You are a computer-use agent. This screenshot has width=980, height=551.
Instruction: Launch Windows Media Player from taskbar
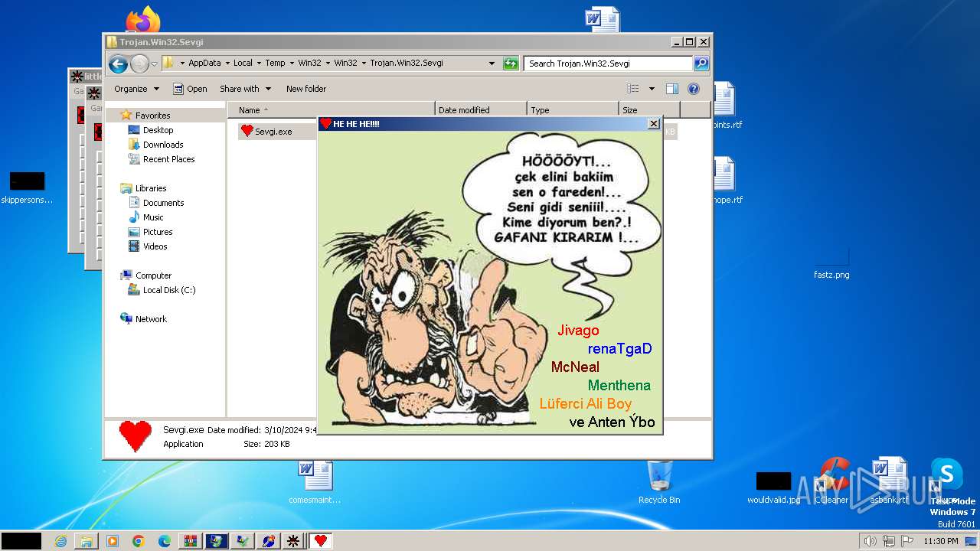(x=113, y=541)
